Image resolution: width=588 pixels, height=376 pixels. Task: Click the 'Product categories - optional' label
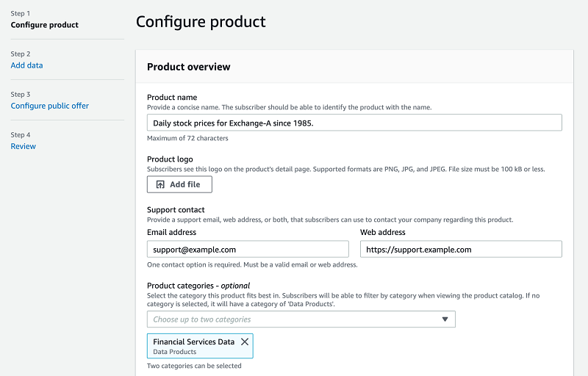click(x=198, y=286)
